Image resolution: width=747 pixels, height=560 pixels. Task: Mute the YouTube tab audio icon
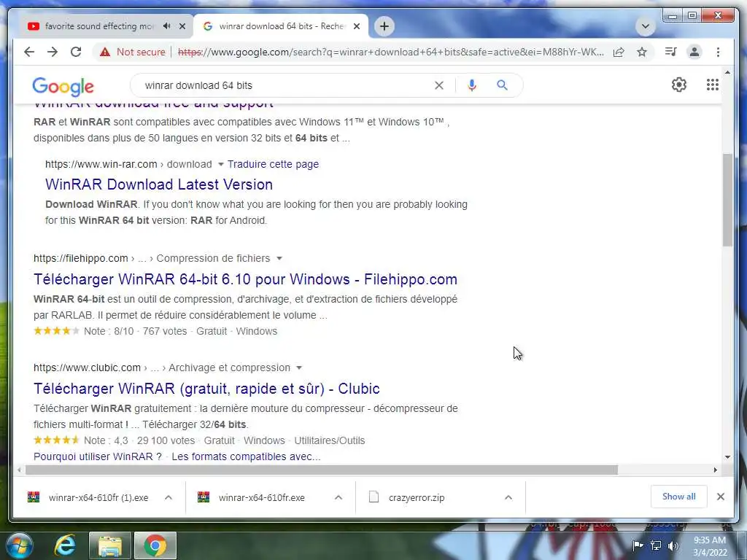click(x=167, y=26)
